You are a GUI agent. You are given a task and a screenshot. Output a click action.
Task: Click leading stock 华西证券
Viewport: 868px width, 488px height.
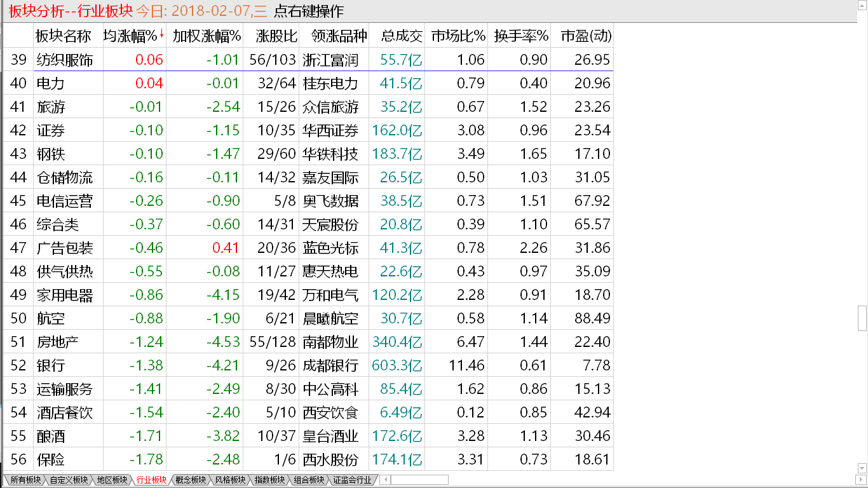[330, 130]
